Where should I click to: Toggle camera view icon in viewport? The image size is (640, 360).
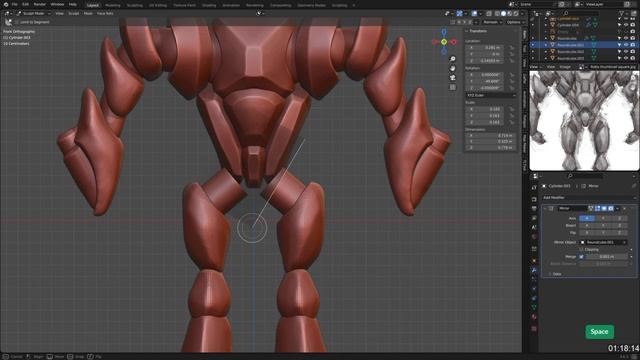(x=453, y=78)
